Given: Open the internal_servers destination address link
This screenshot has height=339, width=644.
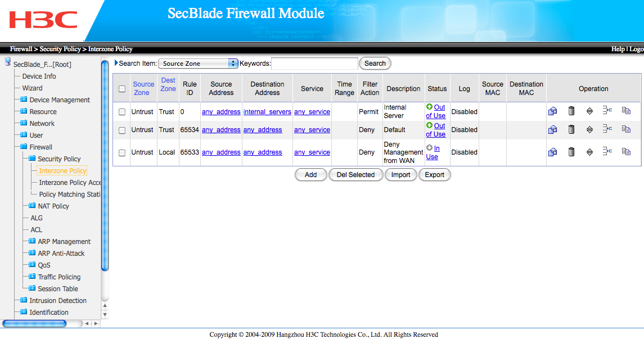Looking at the screenshot, I should [267, 112].
